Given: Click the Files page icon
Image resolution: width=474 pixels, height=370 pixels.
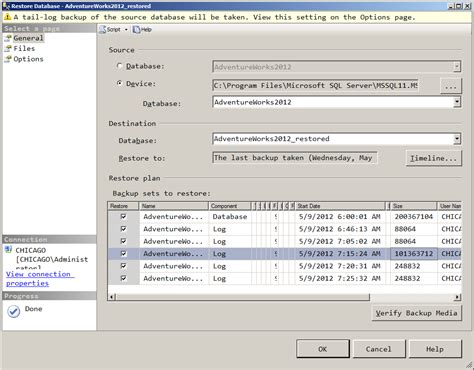Looking at the screenshot, I should 8,48.
